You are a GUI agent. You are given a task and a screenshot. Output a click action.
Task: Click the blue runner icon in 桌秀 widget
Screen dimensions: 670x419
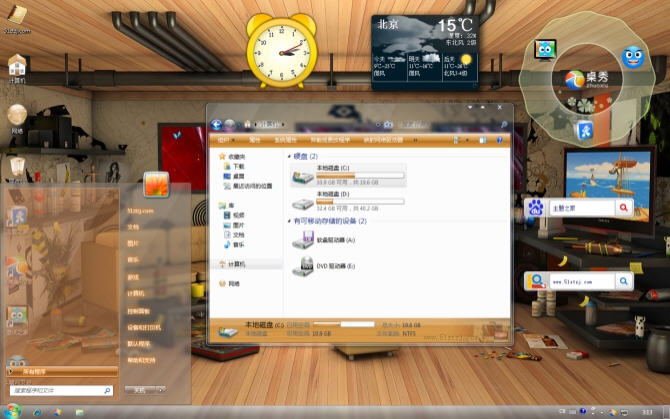[x=585, y=130]
